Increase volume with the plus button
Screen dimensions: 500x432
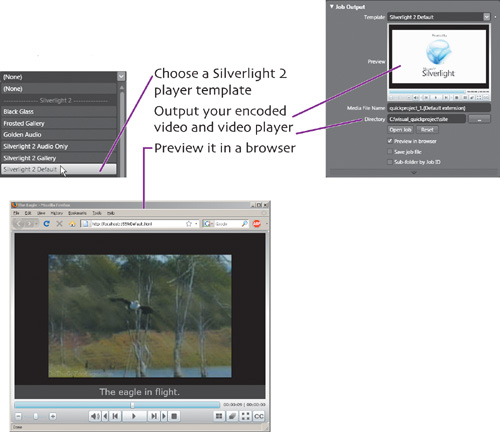click(53, 416)
